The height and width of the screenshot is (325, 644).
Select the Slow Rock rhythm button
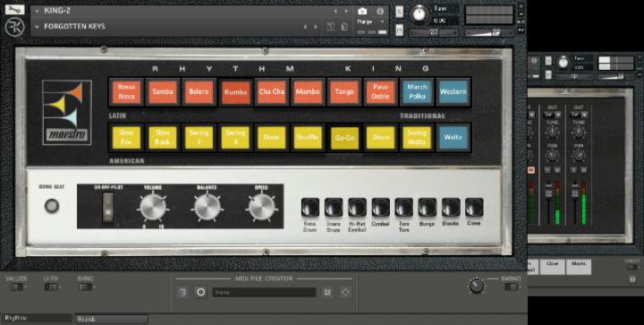[163, 137]
